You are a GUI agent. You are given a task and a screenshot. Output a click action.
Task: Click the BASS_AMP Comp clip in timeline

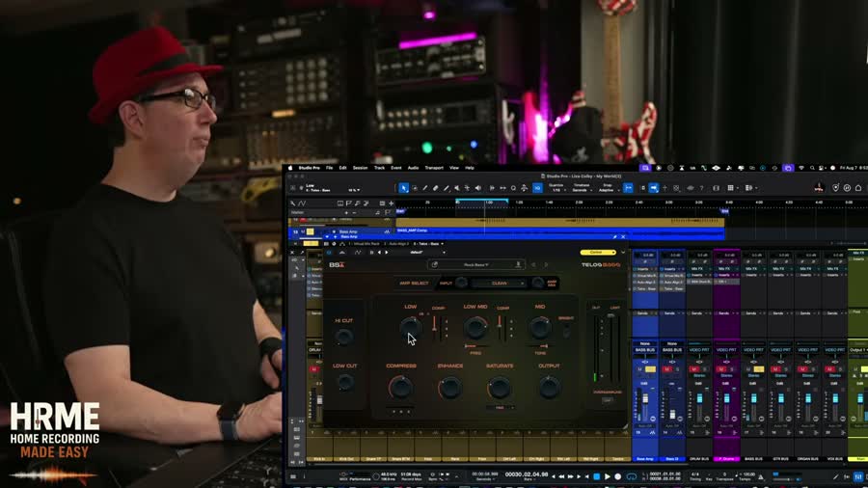559,230
